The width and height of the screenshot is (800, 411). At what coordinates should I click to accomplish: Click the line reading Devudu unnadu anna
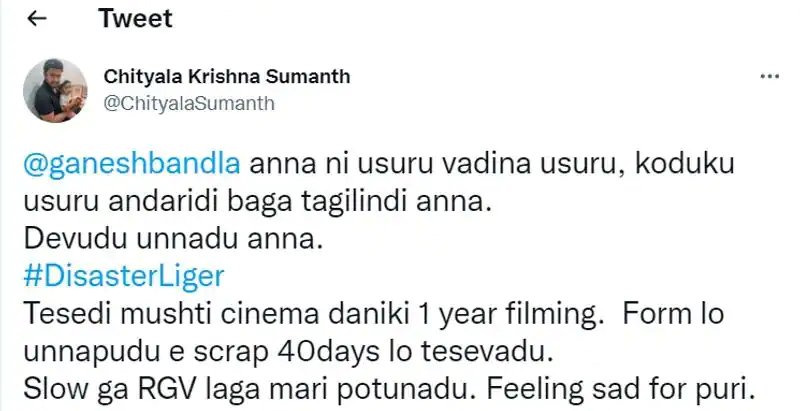click(x=173, y=239)
